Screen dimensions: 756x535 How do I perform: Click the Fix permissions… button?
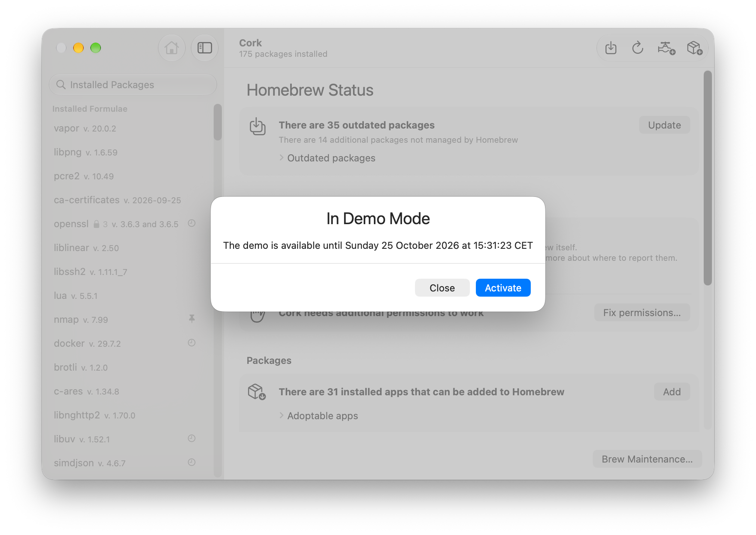click(x=642, y=312)
